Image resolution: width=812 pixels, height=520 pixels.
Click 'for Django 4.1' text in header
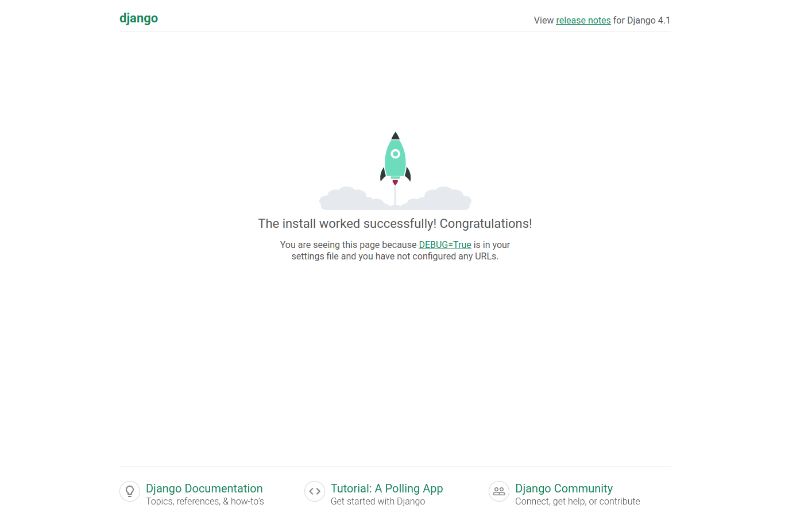(642, 20)
